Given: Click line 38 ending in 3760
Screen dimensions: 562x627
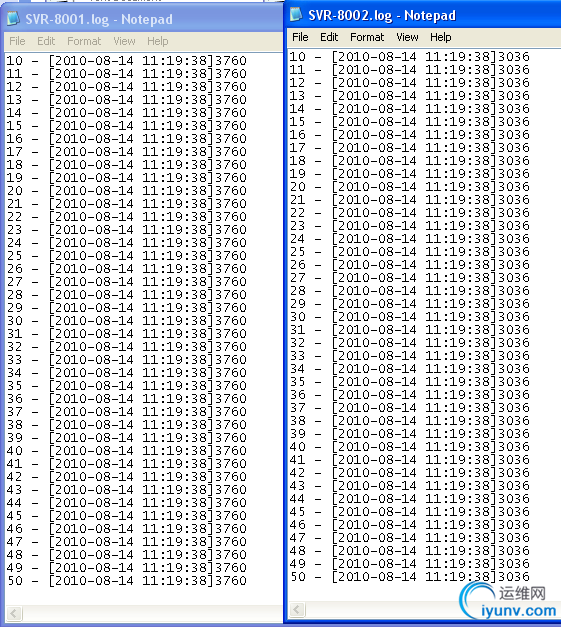Looking at the screenshot, I should (x=126, y=425).
